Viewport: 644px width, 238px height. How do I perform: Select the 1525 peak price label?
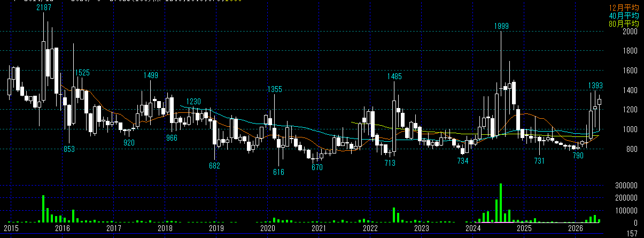82,73
